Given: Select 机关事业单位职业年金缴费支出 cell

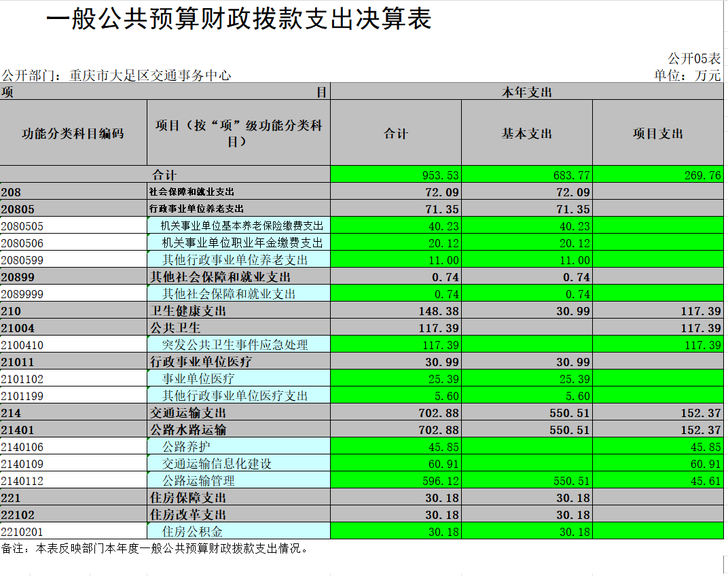Looking at the screenshot, I should pyautogui.click(x=238, y=243).
